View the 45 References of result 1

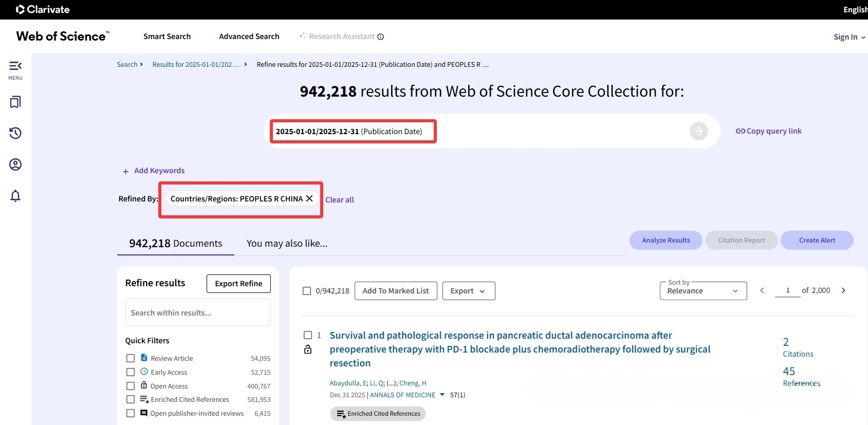(x=802, y=377)
